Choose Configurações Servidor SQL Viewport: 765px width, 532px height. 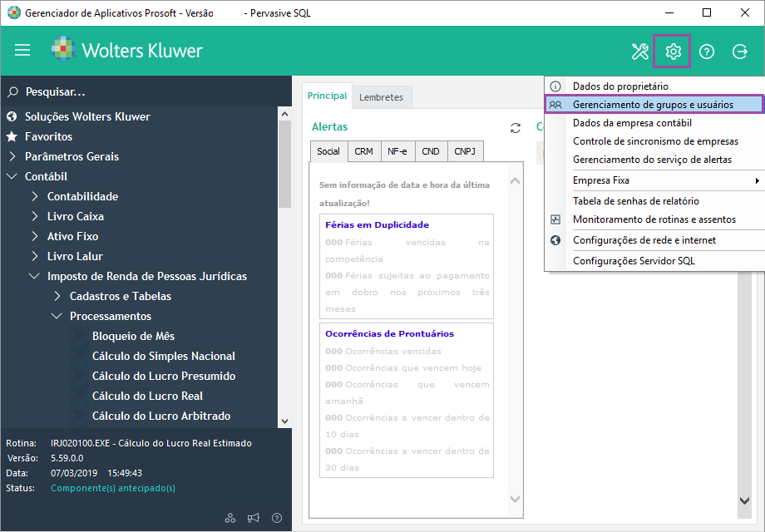(x=654, y=261)
